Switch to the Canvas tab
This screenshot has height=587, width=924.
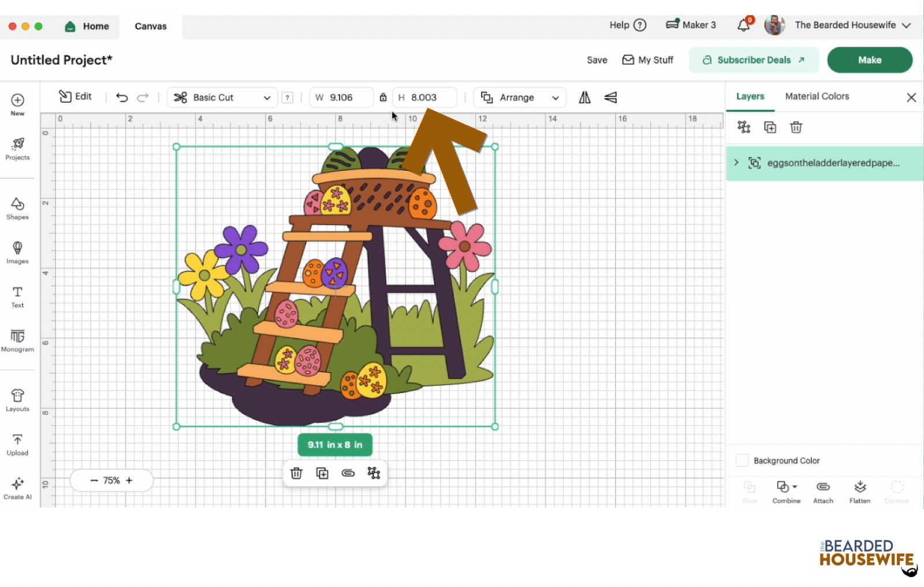(x=151, y=27)
